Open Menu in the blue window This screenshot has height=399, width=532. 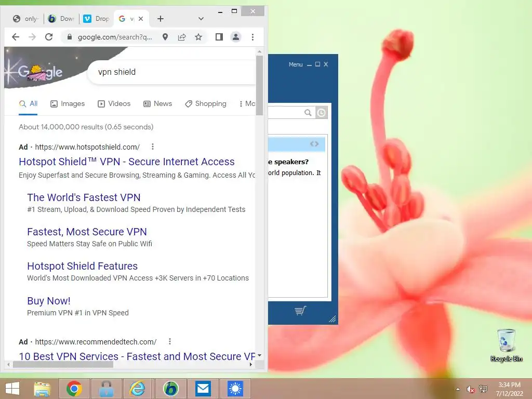(296, 64)
